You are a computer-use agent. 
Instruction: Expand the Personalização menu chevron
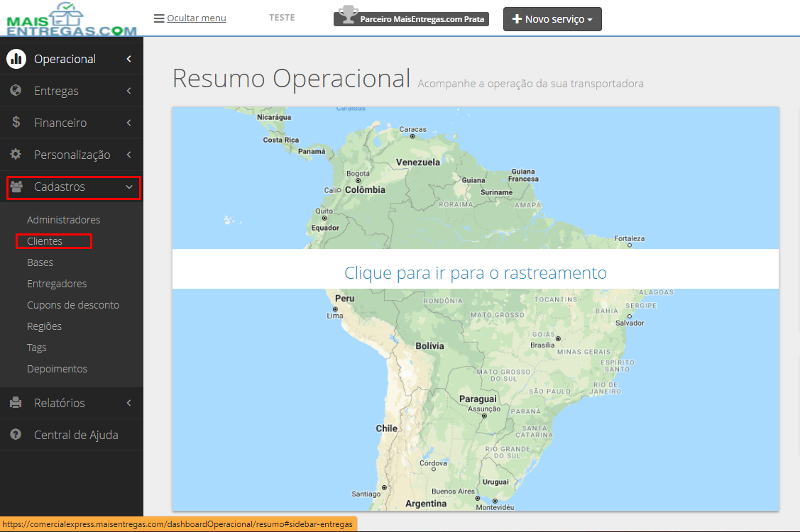click(129, 155)
